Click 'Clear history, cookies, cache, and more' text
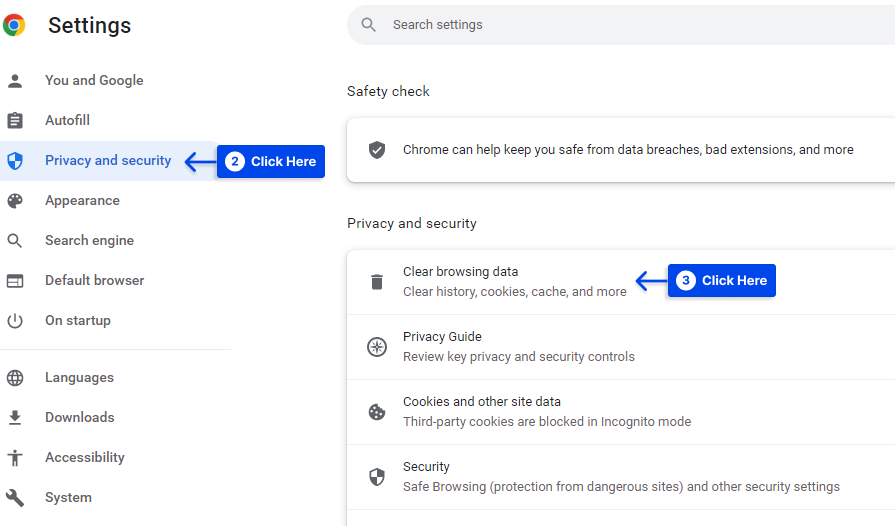 (515, 292)
